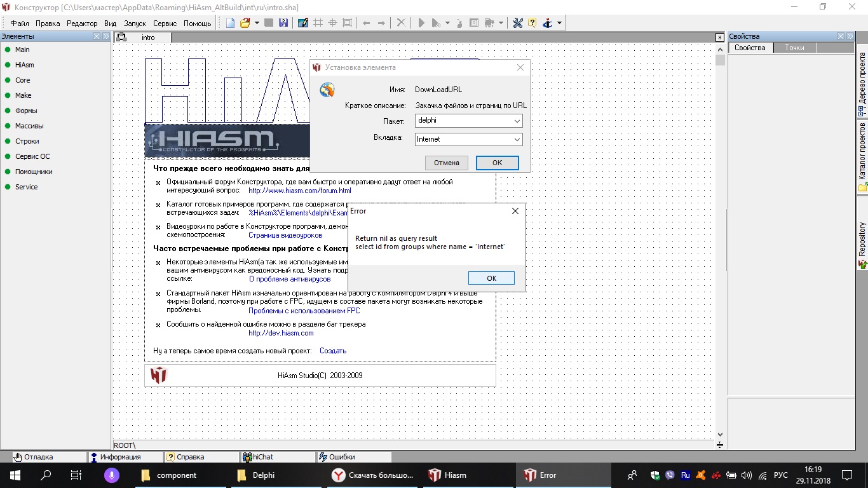868x488 pixels.
Task: Click the grid alignment toolbar icon
Action: pos(318,23)
